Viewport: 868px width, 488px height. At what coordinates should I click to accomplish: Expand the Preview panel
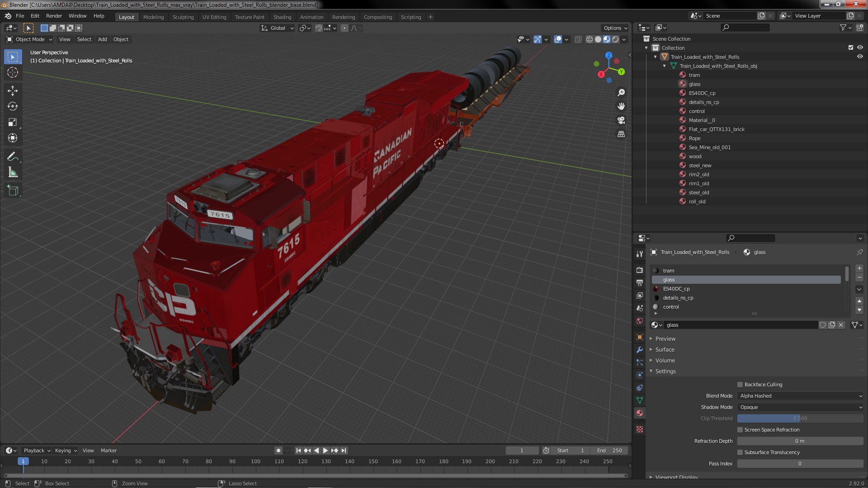(665, 339)
